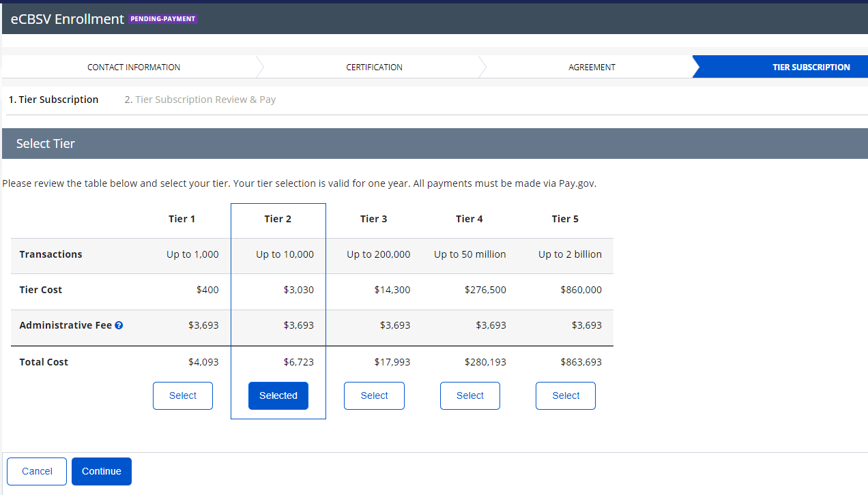Open Tier Subscription sub-step one
Viewport: 868px width, 495px height.
point(53,100)
